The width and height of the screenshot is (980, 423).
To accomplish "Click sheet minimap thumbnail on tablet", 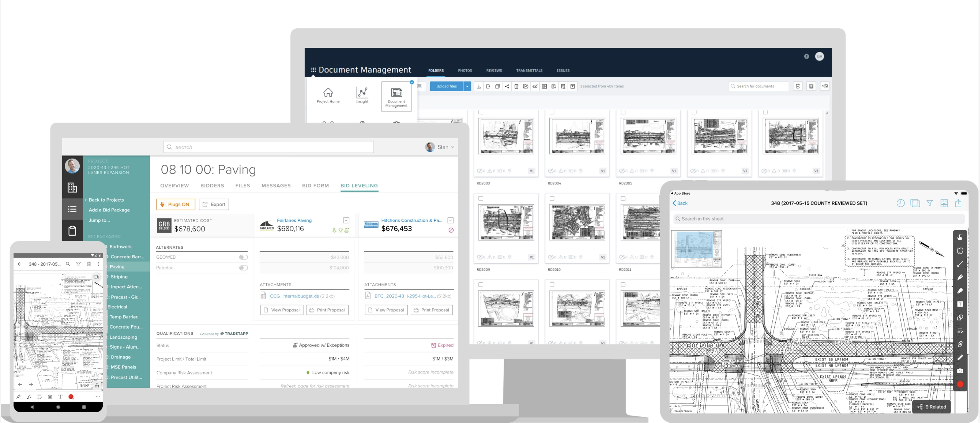I will pyautogui.click(x=696, y=248).
